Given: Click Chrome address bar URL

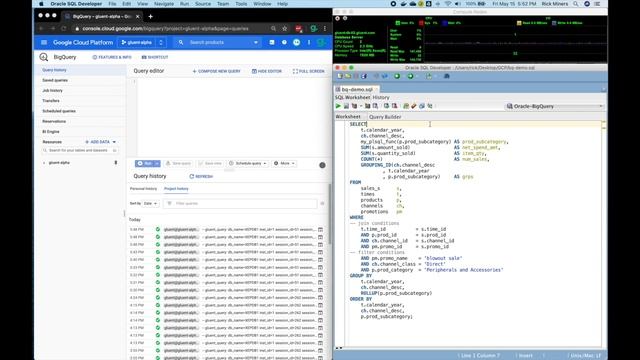Looking at the screenshot, I should pos(165,29).
